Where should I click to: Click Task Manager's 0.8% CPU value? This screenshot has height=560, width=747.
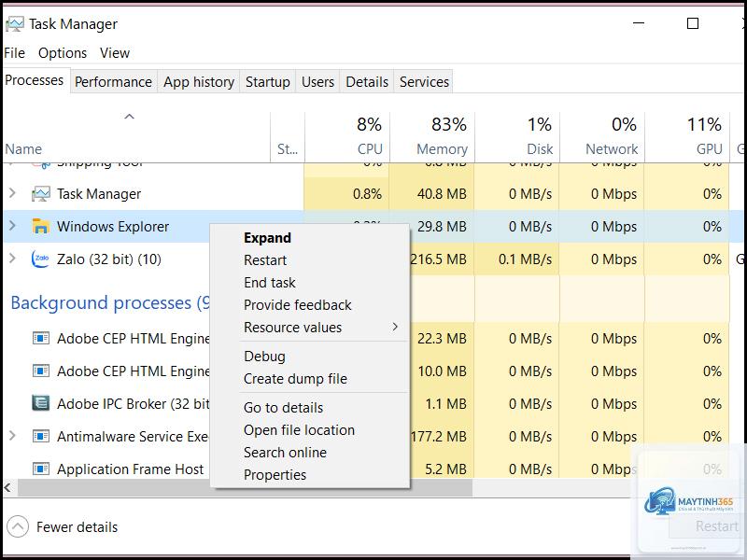[367, 194]
